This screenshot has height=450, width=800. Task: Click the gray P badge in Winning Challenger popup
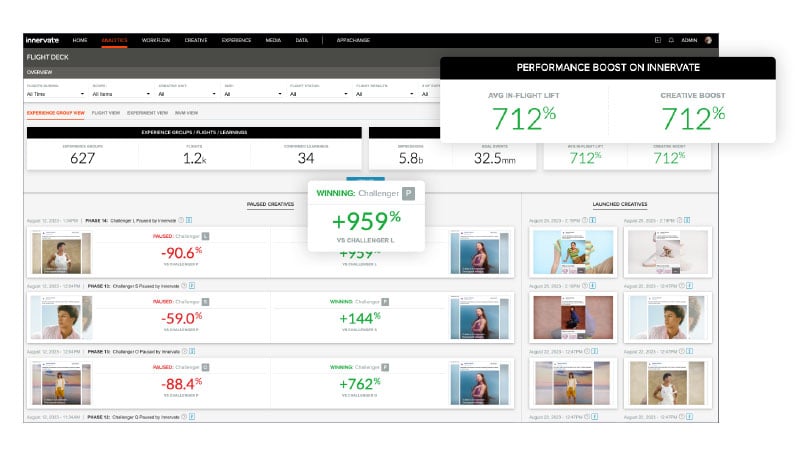point(409,192)
